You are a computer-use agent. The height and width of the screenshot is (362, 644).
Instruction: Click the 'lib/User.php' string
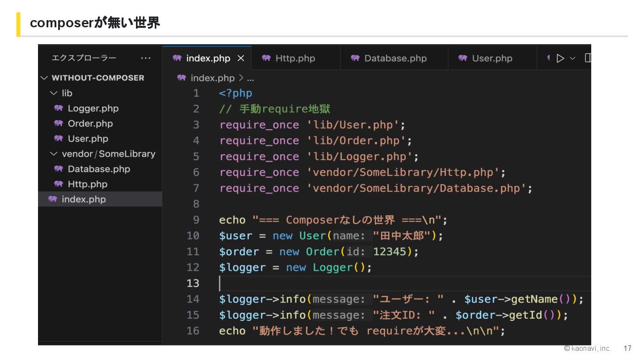click(x=352, y=125)
